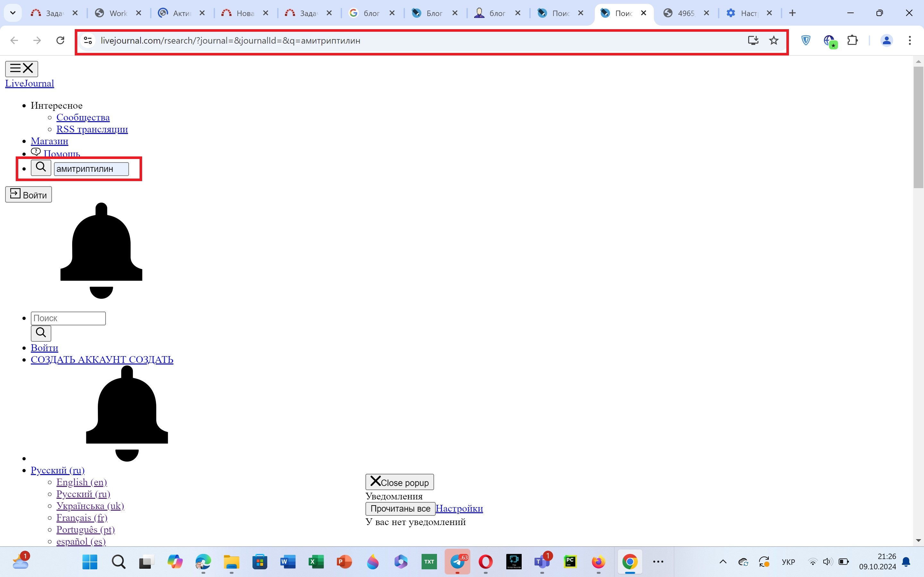Open Chrome three-dot menu
This screenshot has height=577, width=924.
click(x=910, y=40)
